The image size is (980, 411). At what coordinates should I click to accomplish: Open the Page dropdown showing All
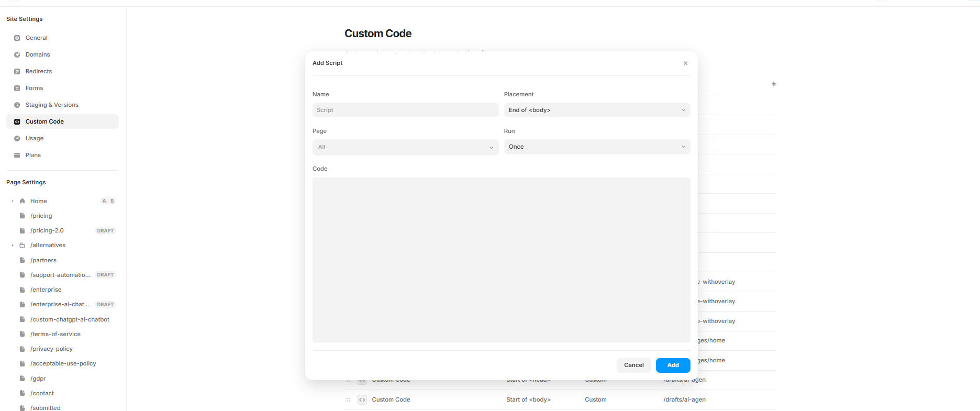[405, 147]
